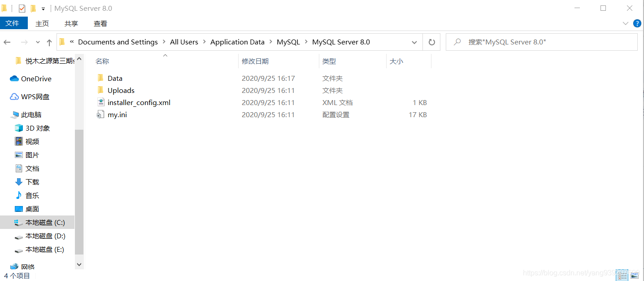Click the 本地磁盘 (C:) drive icon
Viewport: 644px width, 281px height.
click(x=19, y=222)
